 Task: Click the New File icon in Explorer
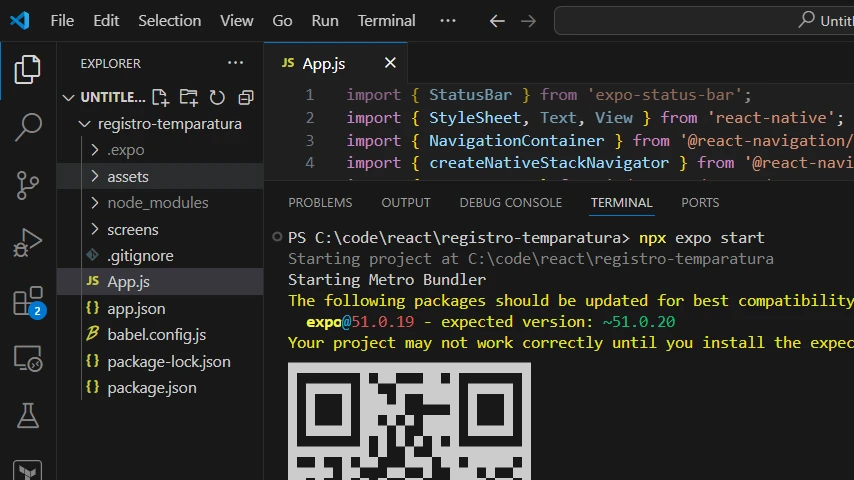point(160,98)
